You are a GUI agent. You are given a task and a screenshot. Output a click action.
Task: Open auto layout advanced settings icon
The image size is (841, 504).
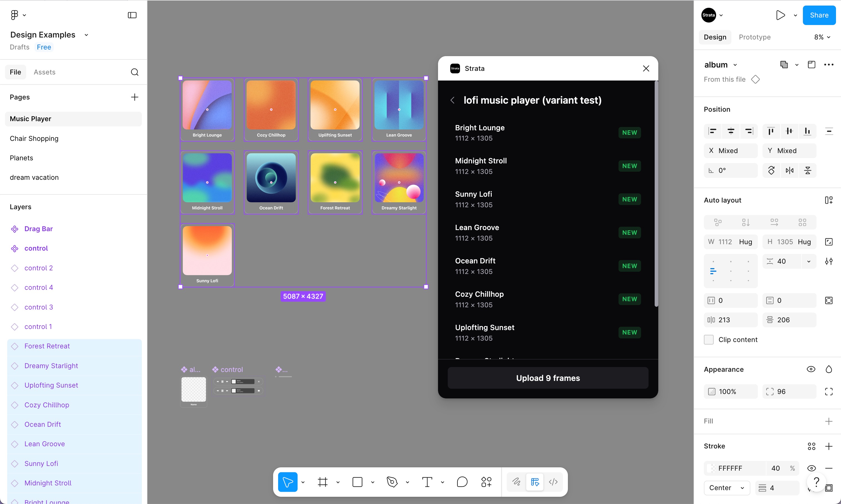coord(829,261)
